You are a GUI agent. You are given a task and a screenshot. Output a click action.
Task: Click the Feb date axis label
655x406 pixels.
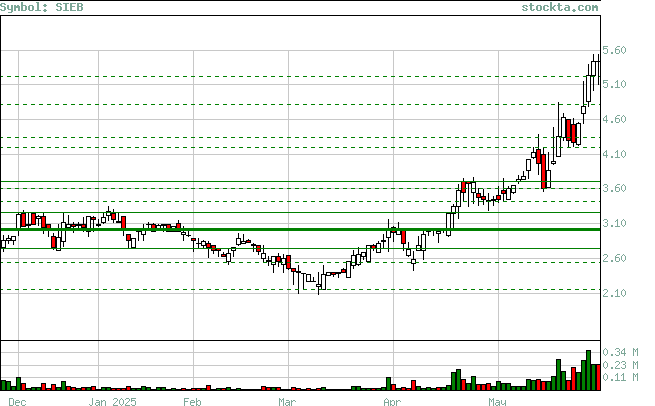pyautogui.click(x=192, y=402)
